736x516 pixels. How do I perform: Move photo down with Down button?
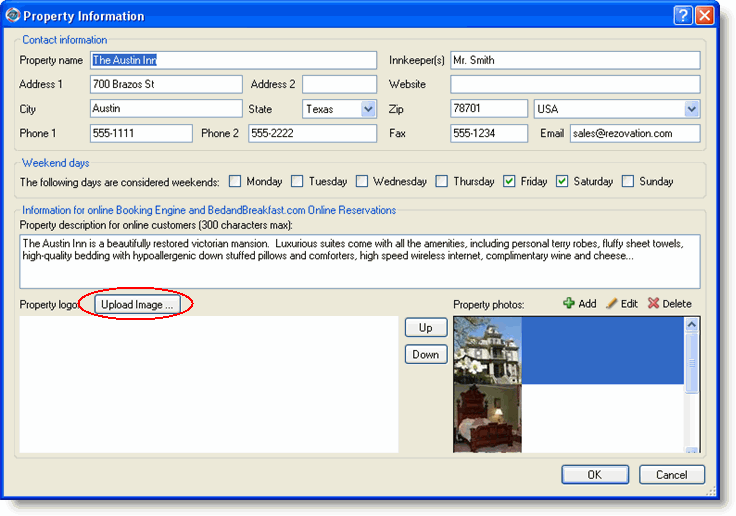point(425,354)
